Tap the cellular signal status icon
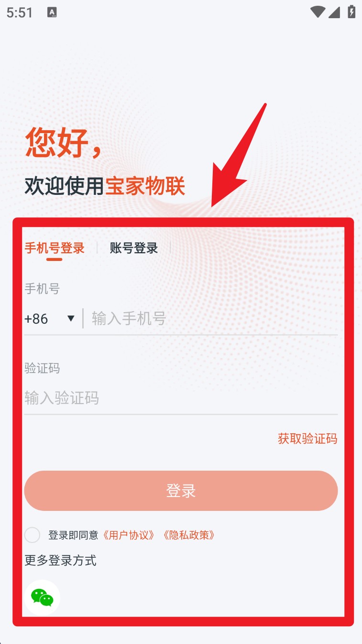The image size is (362, 644). [x=334, y=12]
